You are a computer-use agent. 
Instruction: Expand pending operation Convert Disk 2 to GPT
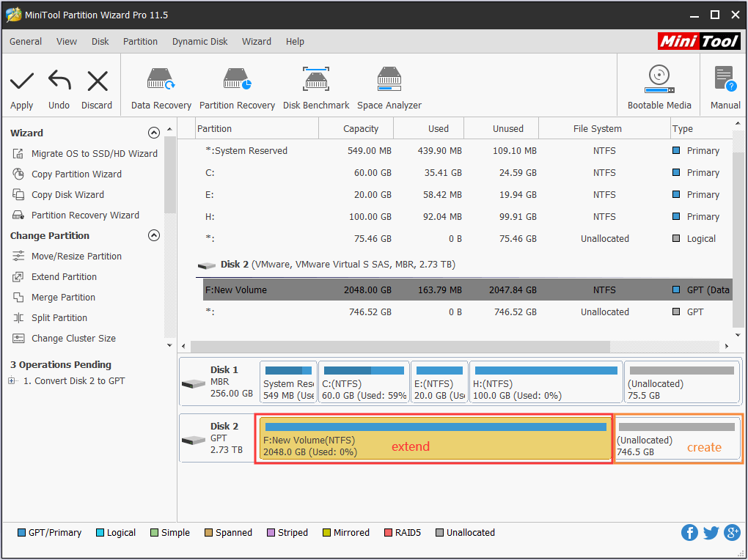click(x=12, y=380)
